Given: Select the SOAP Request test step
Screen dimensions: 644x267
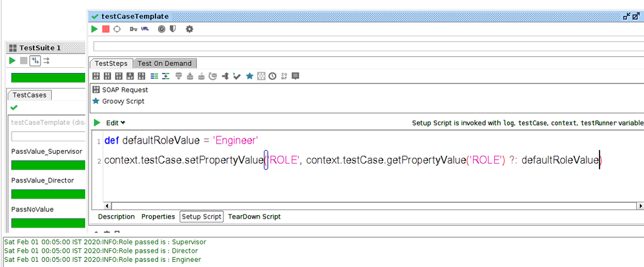Looking at the screenshot, I should tap(125, 90).
